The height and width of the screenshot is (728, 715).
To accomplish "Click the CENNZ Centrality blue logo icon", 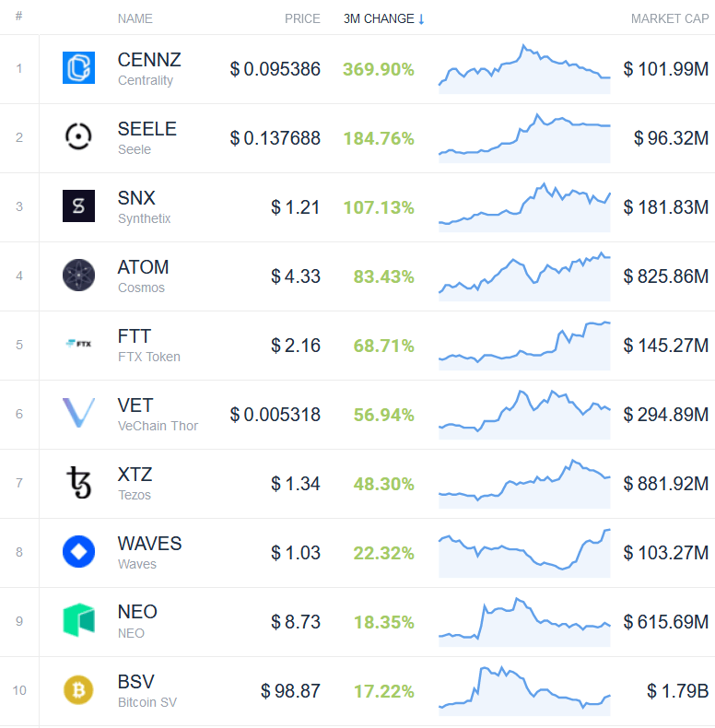I will [78, 68].
